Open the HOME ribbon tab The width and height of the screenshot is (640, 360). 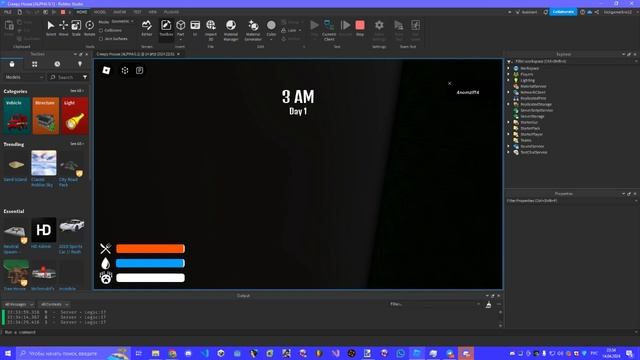(x=82, y=12)
